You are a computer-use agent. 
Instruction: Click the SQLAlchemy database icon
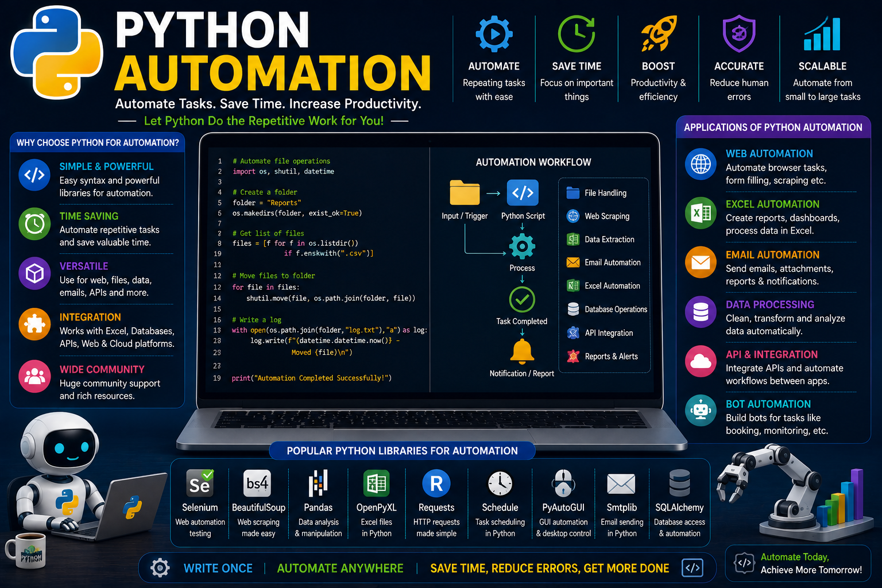[679, 483]
